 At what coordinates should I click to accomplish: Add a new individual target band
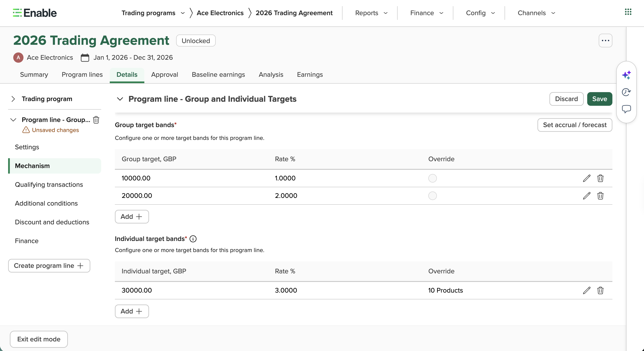point(132,311)
